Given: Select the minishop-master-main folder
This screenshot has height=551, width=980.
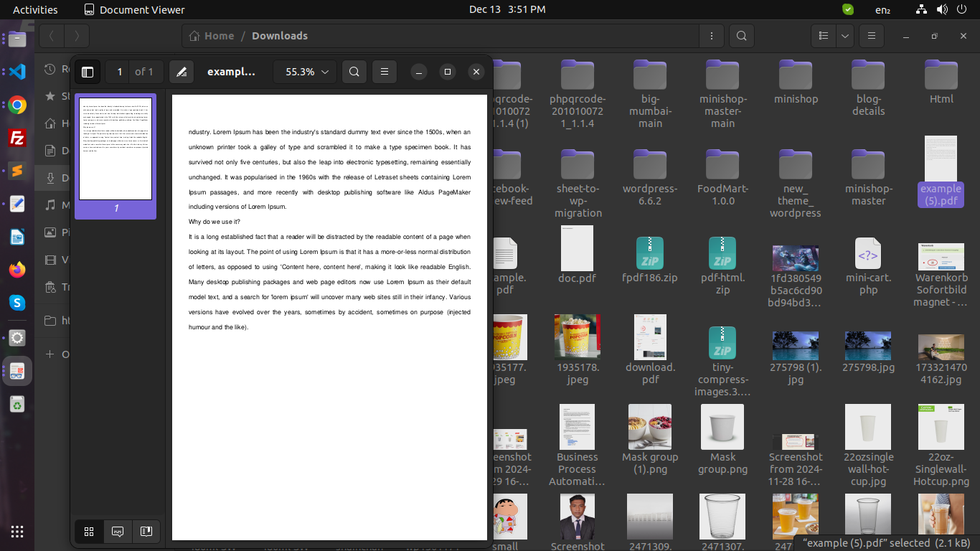Looking at the screenshot, I should click(722, 94).
